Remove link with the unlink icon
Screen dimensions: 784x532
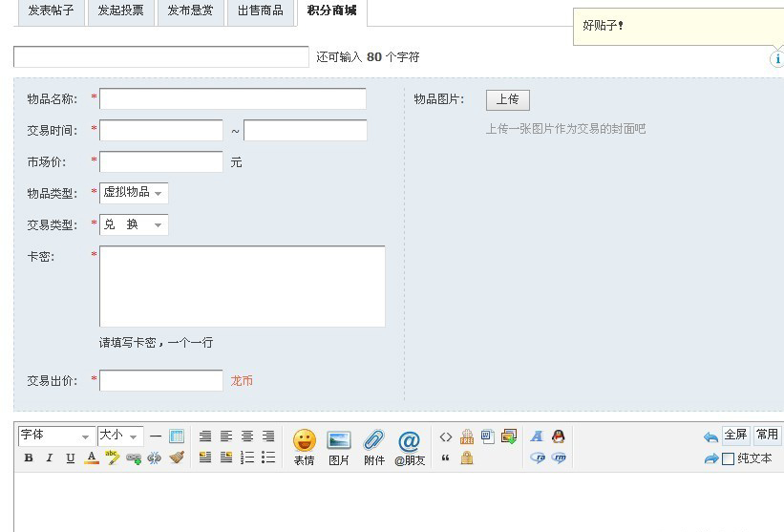(x=155, y=458)
